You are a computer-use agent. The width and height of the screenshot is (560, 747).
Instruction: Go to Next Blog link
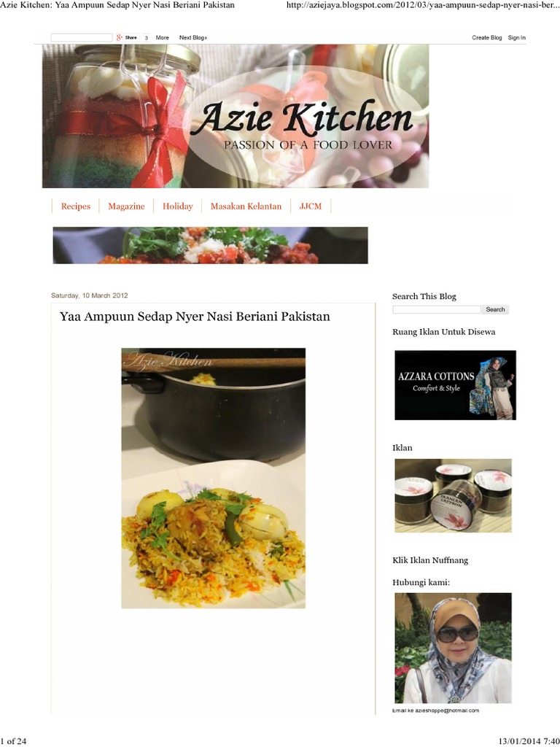pyautogui.click(x=192, y=38)
